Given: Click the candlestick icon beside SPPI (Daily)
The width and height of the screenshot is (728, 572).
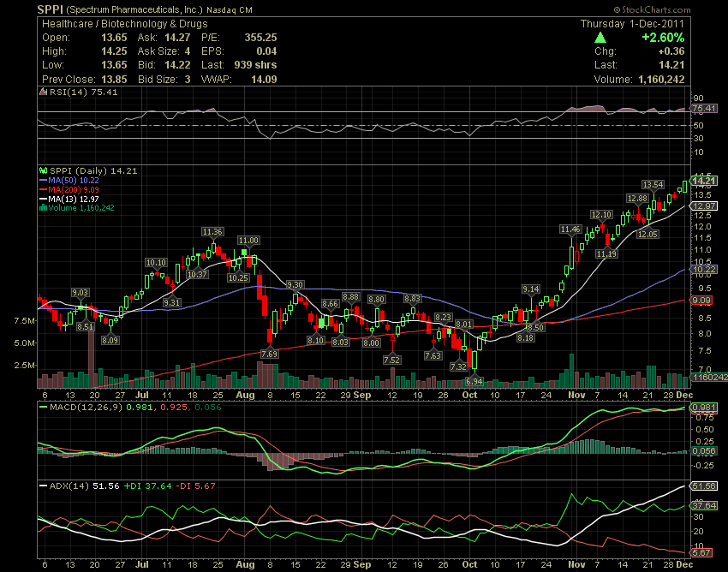Looking at the screenshot, I should [42, 170].
